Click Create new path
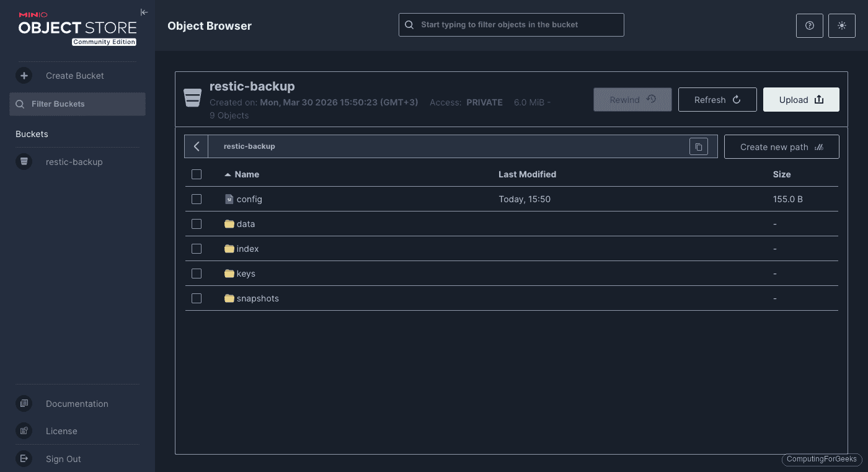 coord(781,146)
